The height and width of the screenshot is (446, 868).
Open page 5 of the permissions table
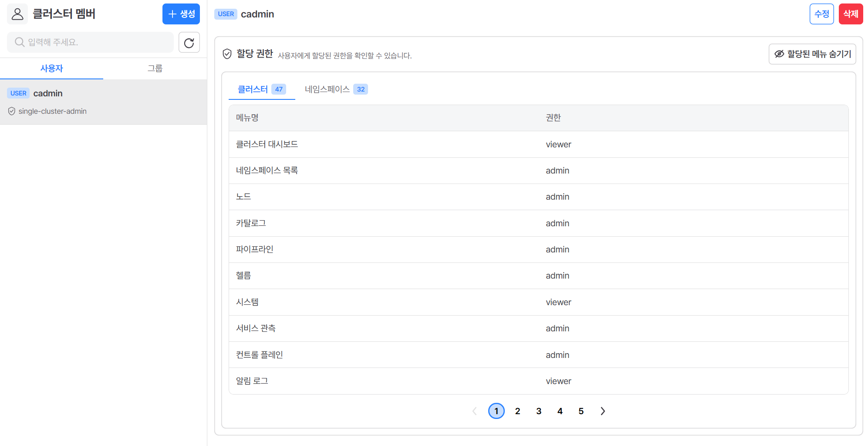pyautogui.click(x=581, y=411)
